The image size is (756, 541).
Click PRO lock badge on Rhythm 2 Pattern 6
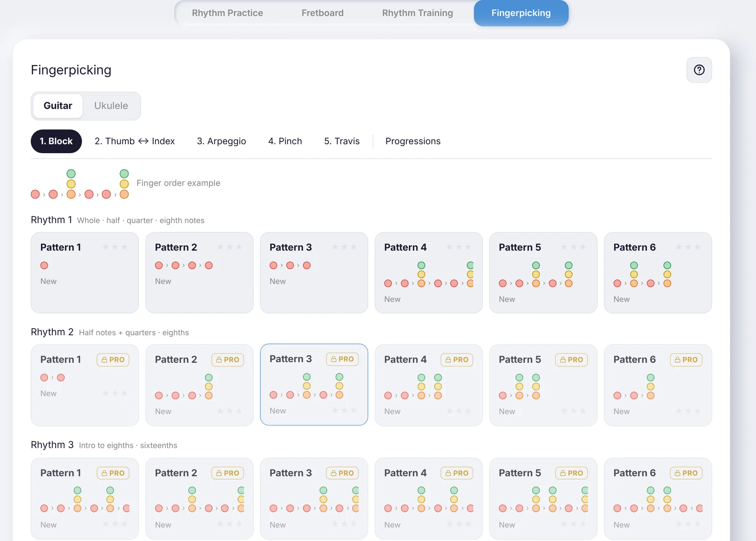[x=686, y=359]
